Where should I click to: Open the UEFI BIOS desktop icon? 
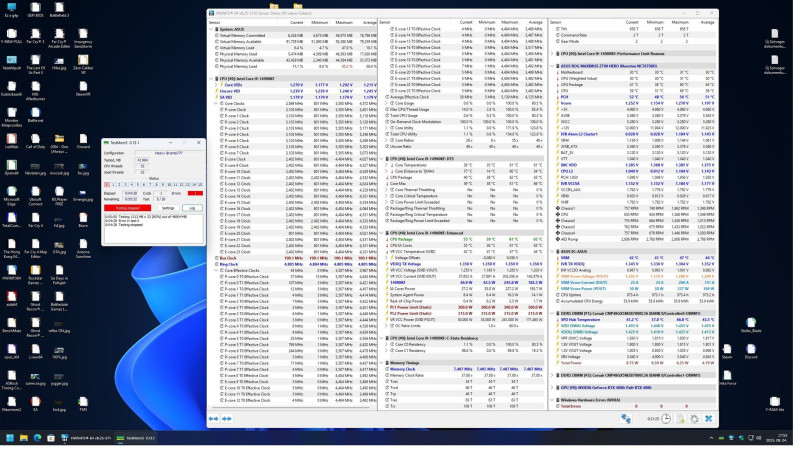[35, 9]
